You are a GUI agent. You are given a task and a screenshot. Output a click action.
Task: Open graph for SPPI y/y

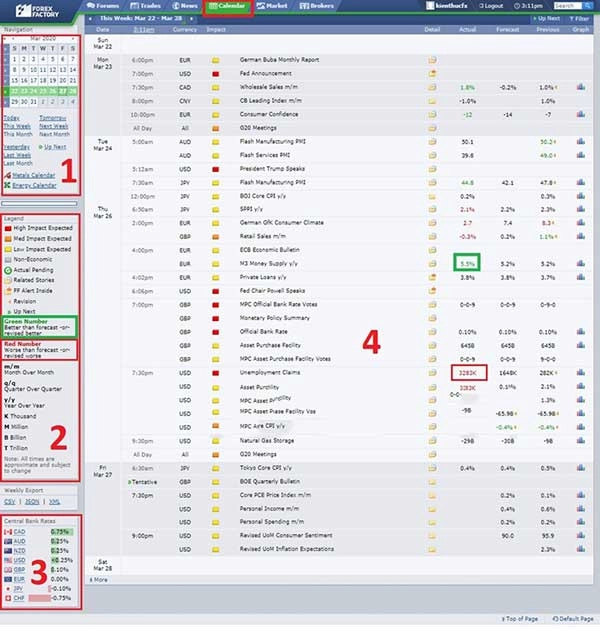click(x=581, y=209)
